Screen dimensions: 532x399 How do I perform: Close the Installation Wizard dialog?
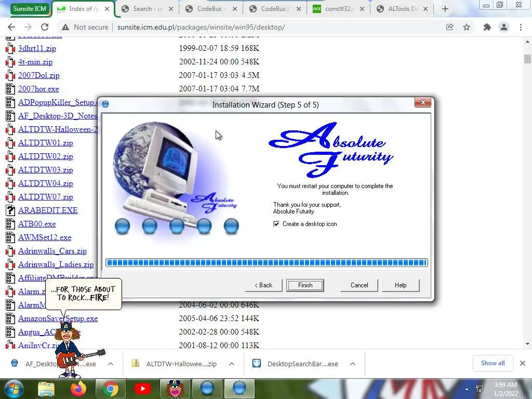(x=423, y=102)
